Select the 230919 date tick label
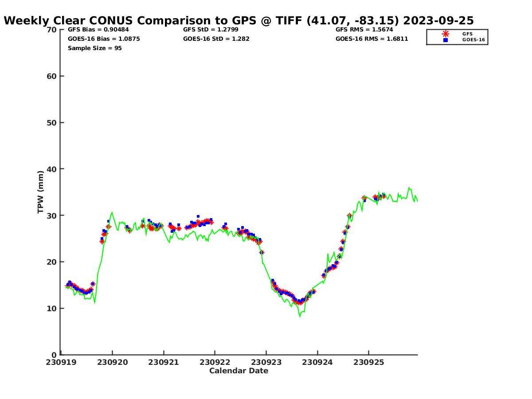Screen dimensions: 532x399 (x=61, y=362)
